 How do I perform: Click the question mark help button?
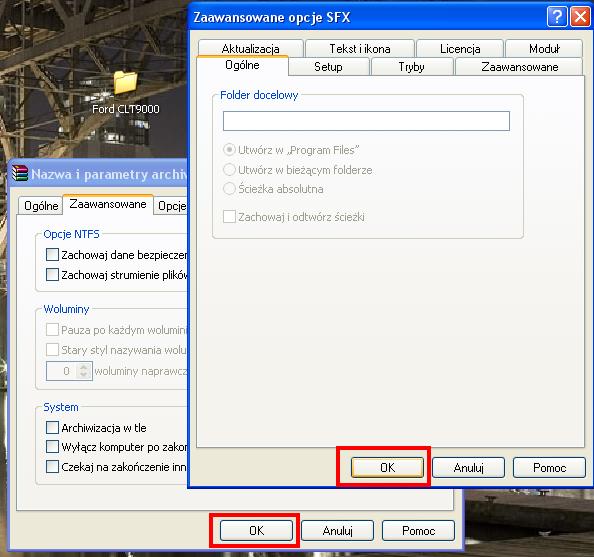coord(557,17)
